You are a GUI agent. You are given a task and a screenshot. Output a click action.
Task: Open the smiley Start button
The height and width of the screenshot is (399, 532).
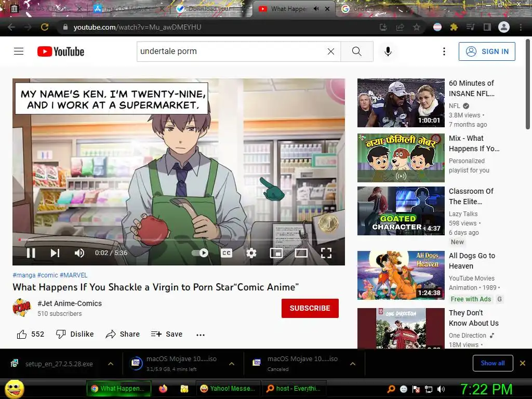pyautogui.click(x=14, y=389)
